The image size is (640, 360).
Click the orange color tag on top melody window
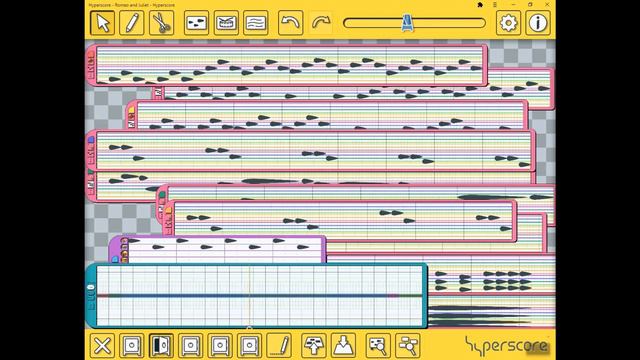[x=91, y=54]
